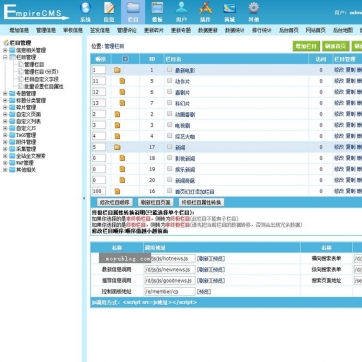This screenshot has width=362, height=362.
Task: Click the /e/member/cp address field
Action: (170, 292)
